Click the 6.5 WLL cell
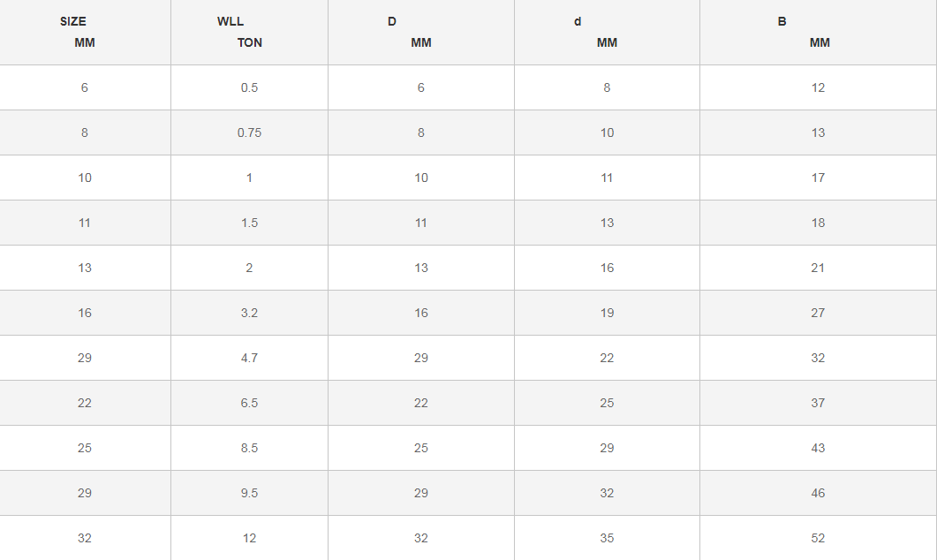937x560 pixels. coord(249,403)
